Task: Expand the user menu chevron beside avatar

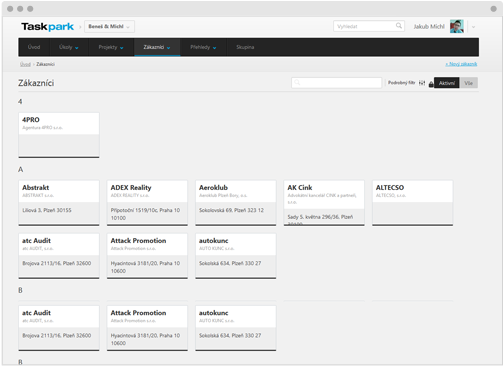Action: coord(473,27)
